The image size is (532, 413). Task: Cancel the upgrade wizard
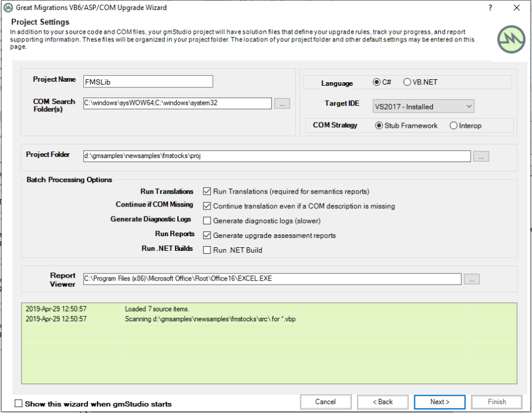pos(325,402)
